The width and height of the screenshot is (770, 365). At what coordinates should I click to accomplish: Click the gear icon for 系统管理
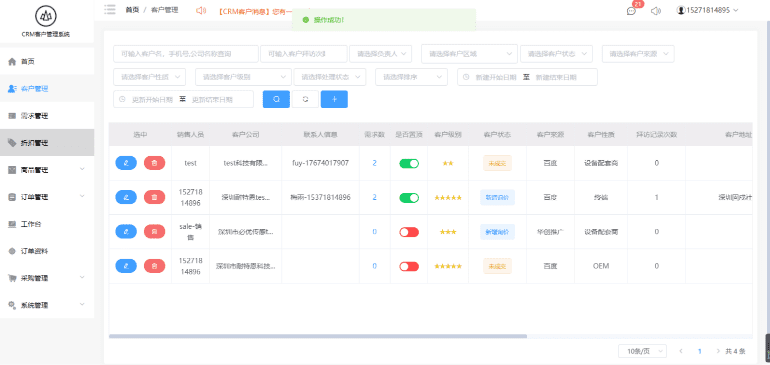[x=12, y=305]
